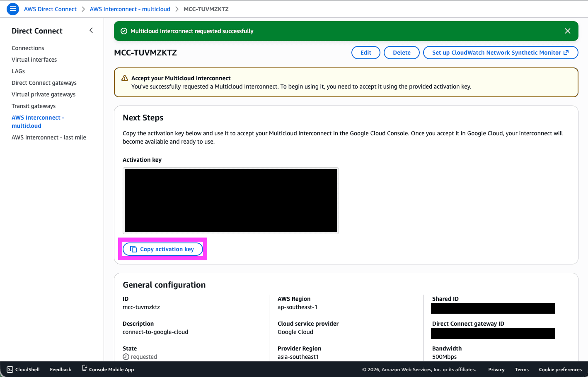
Task: Collapse the Direct Connect side panel
Action: point(91,30)
